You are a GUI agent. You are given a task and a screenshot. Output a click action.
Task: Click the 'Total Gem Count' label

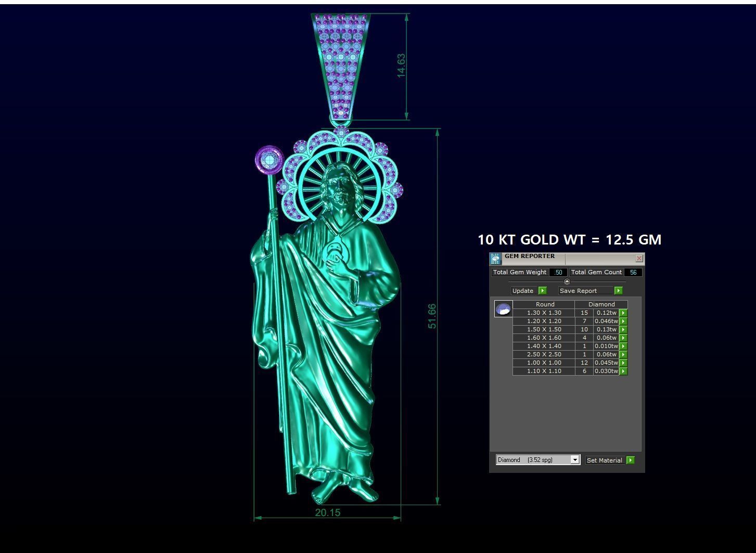coord(596,272)
